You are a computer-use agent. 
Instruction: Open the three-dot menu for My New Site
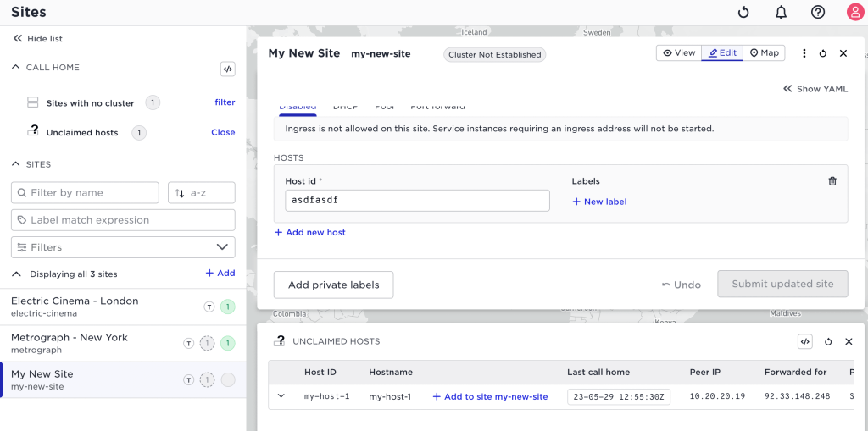pos(804,53)
